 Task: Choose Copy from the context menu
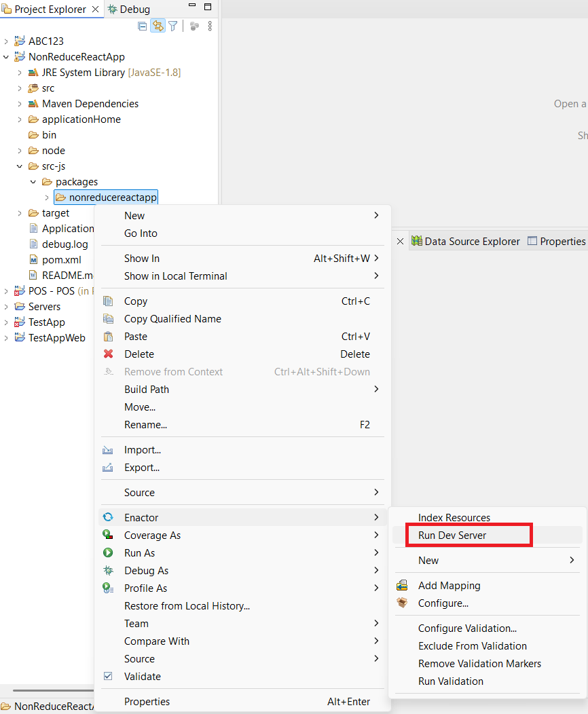click(x=243, y=301)
